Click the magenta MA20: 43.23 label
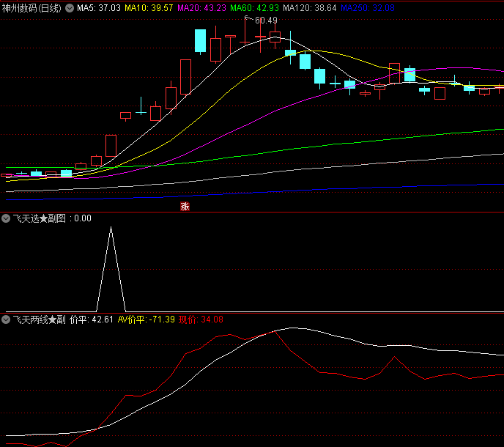This screenshot has width=504, height=447. click(x=202, y=8)
